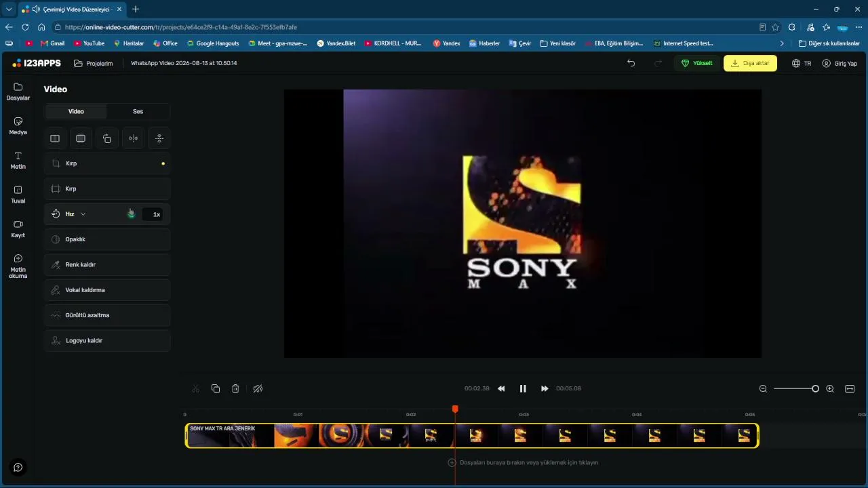The height and width of the screenshot is (488, 868).
Task: Select the Metin text tool
Action: 18,161
